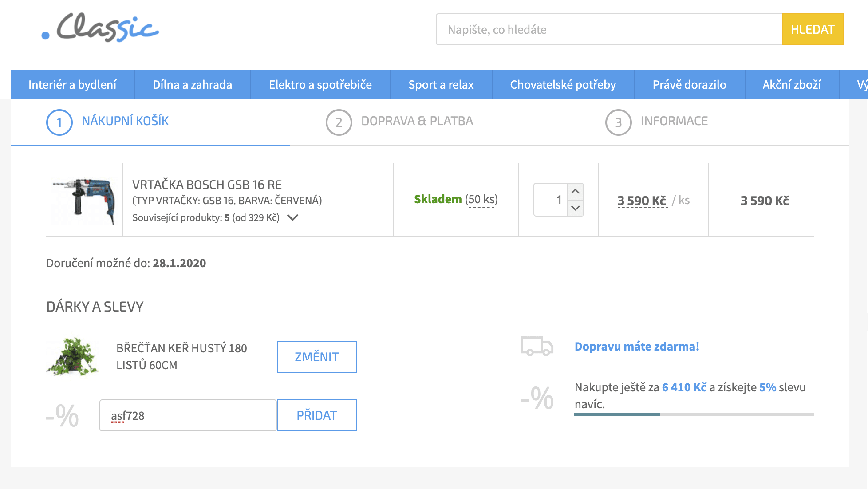
Task: Click the discount progress bar
Action: click(x=694, y=414)
